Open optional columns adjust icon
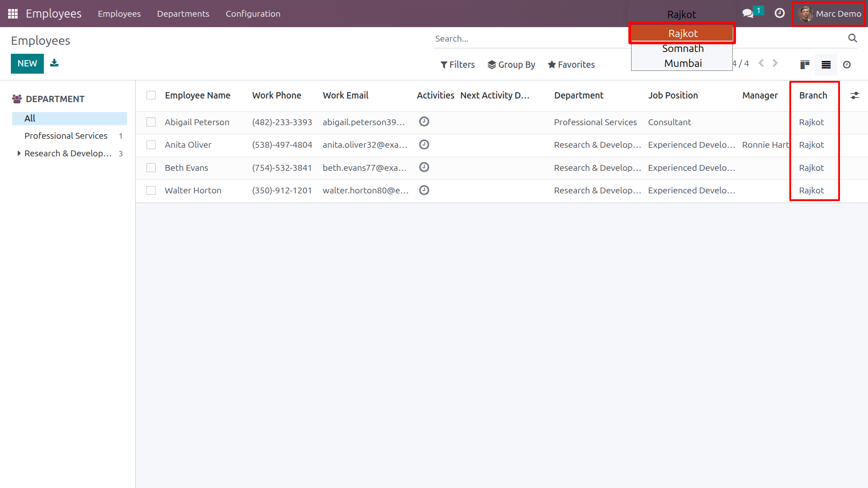The width and height of the screenshot is (868, 488). (854, 95)
